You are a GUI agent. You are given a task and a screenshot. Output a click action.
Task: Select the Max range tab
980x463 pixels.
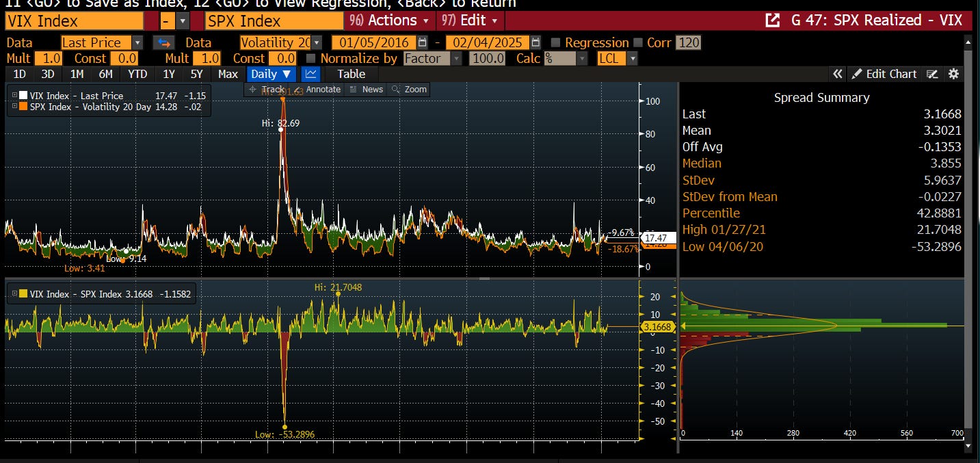228,74
